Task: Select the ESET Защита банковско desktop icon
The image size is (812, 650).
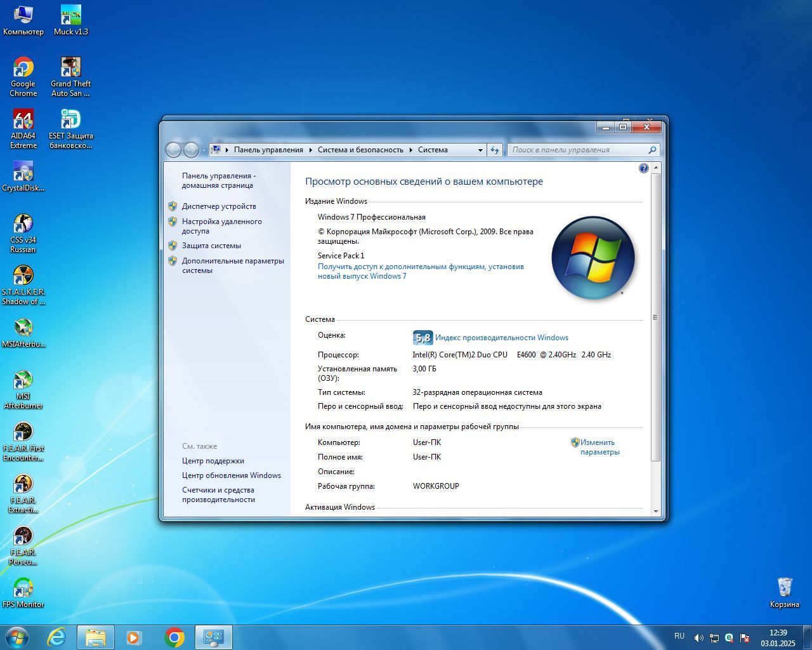Action: [x=71, y=129]
